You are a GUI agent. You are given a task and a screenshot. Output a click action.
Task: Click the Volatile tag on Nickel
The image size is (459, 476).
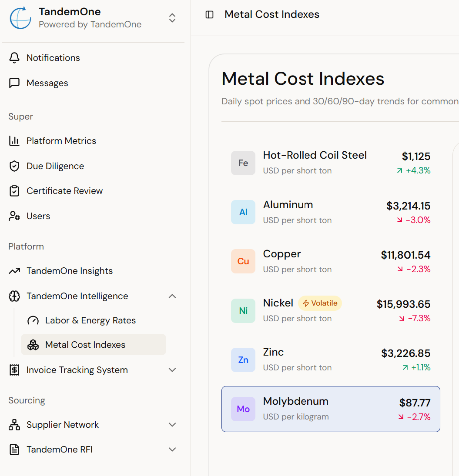pos(320,303)
